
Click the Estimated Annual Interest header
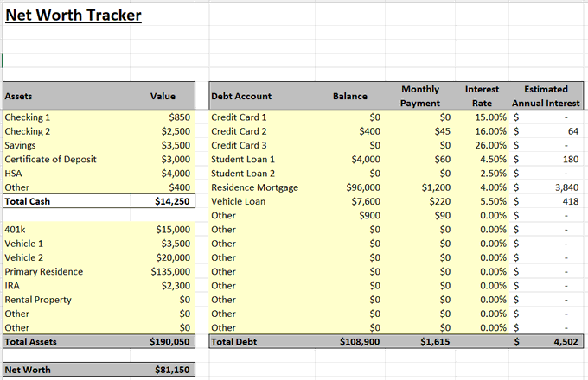[x=546, y=96]
